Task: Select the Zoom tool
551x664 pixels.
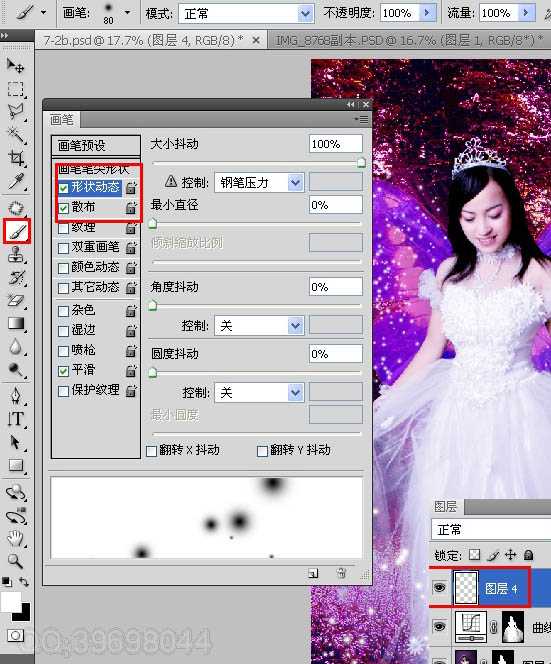Action: click(x=16, y=562)
